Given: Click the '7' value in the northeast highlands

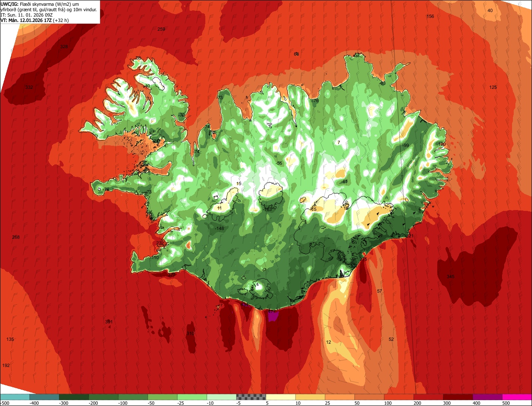Looking at the screenshot, I should coord(339,142).
